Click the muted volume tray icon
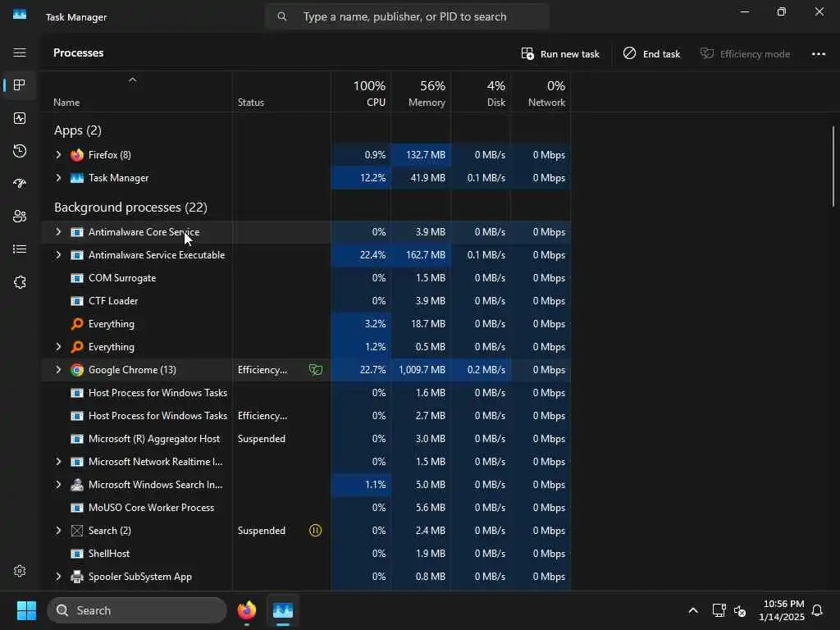 tap(740, 610)
